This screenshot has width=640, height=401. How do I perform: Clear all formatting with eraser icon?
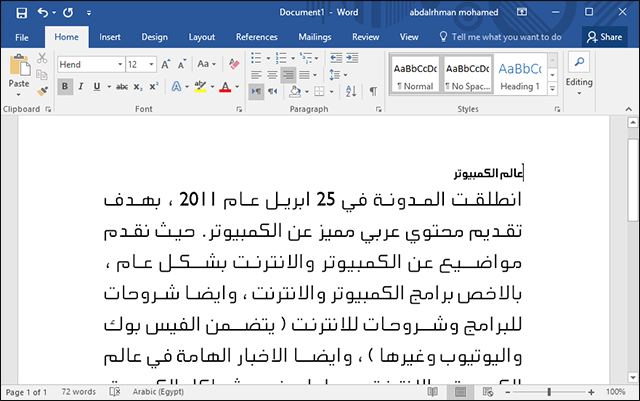(234, 64)
